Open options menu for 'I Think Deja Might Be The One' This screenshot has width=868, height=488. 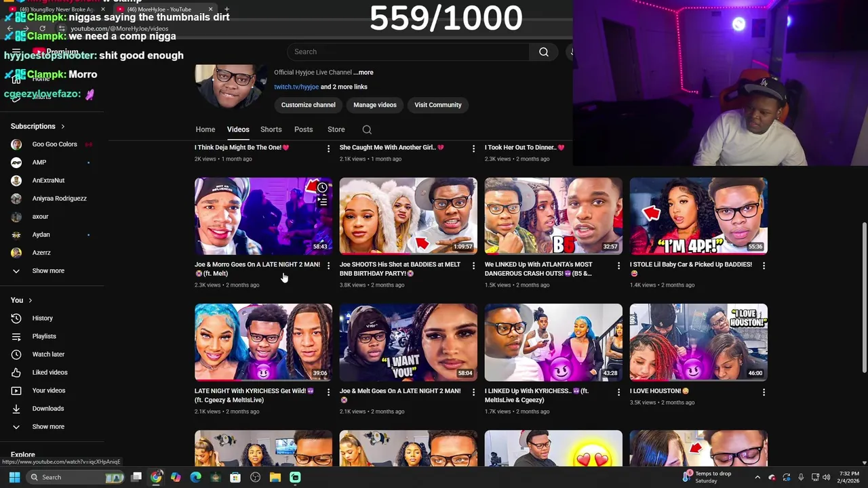328,148
